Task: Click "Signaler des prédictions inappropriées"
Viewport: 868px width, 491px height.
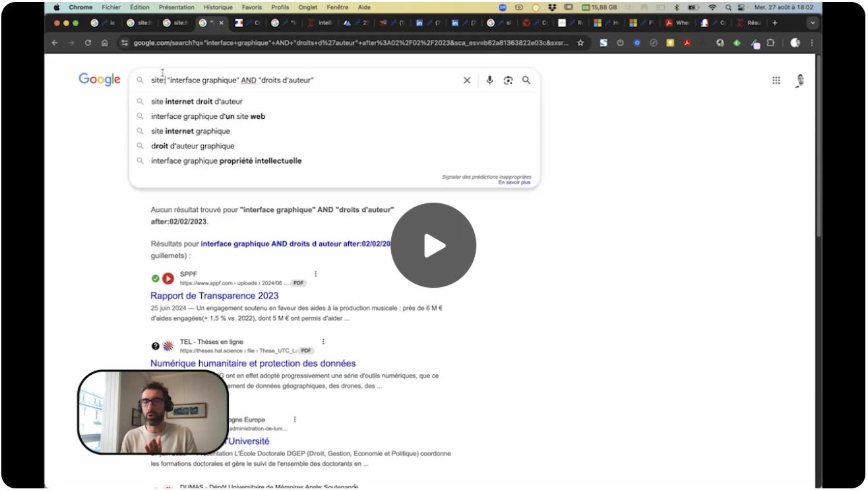Action: pos(486,177)
